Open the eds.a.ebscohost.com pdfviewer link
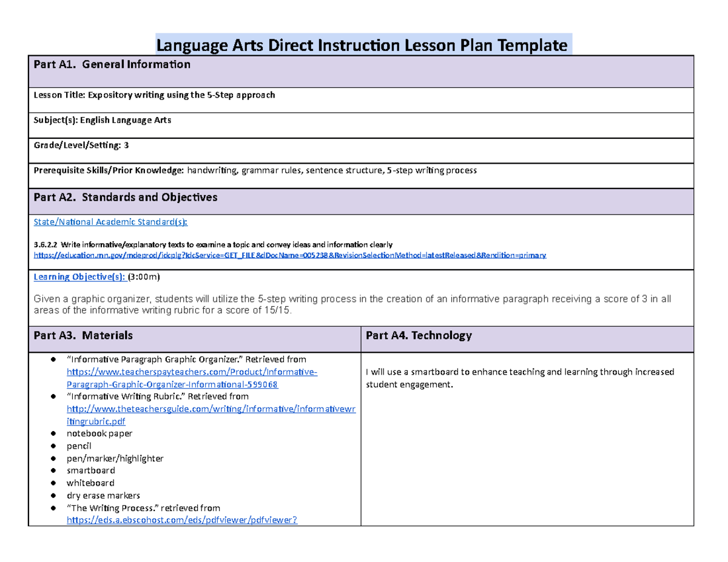 tap(180, 520)
